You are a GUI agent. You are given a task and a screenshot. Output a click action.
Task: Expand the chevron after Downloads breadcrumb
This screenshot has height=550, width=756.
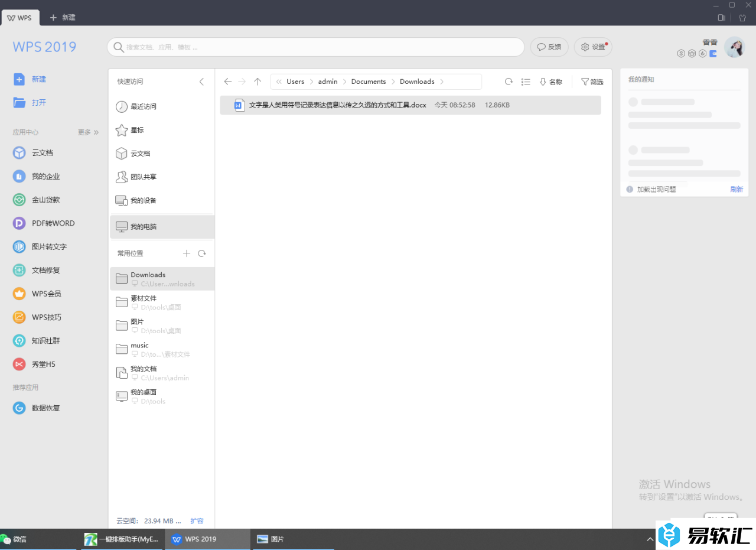442,82
